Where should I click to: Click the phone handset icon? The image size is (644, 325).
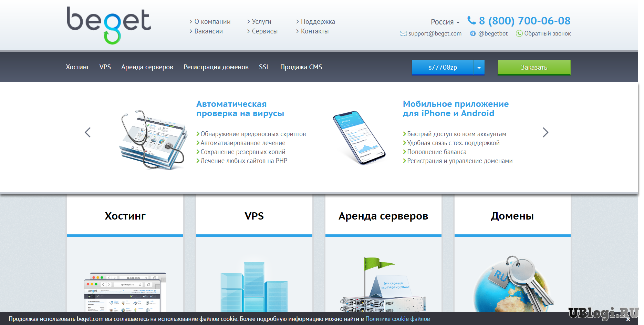click(x=471, y=21)
